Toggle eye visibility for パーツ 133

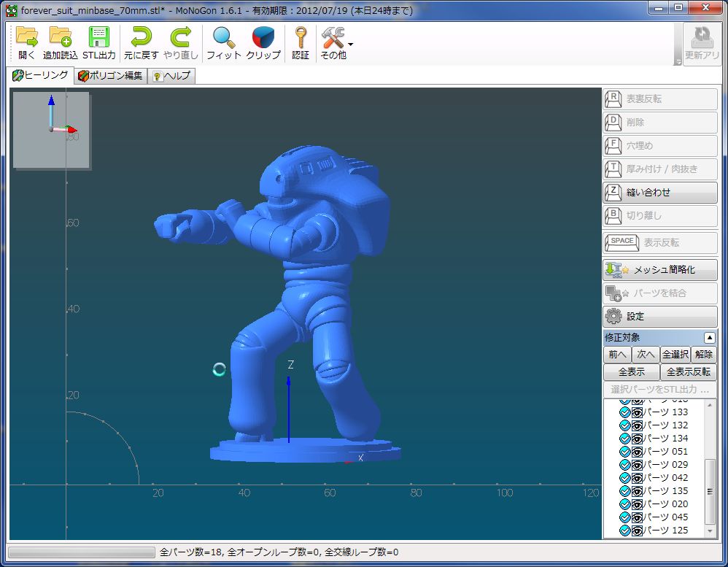coord(637,412)
